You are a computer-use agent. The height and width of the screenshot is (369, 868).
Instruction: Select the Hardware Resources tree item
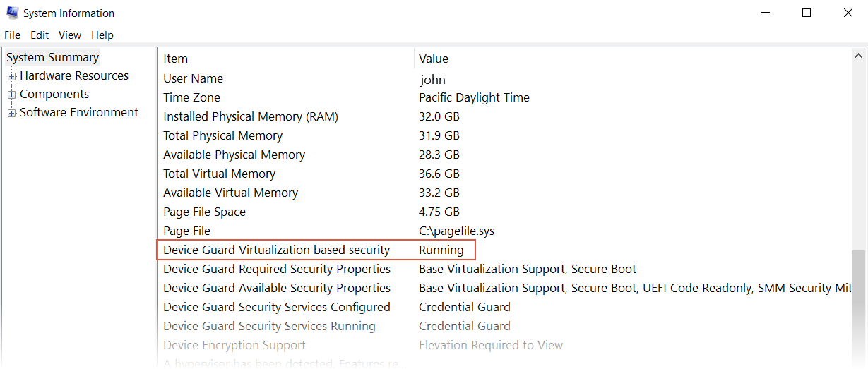(74, 76)
